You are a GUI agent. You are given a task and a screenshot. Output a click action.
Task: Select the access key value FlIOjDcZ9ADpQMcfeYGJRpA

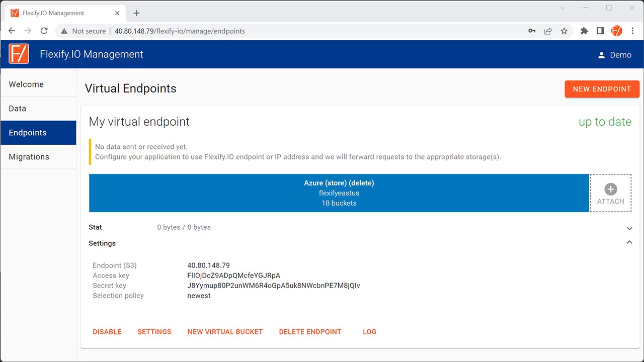pyautogui.click(x=233, y=276)
